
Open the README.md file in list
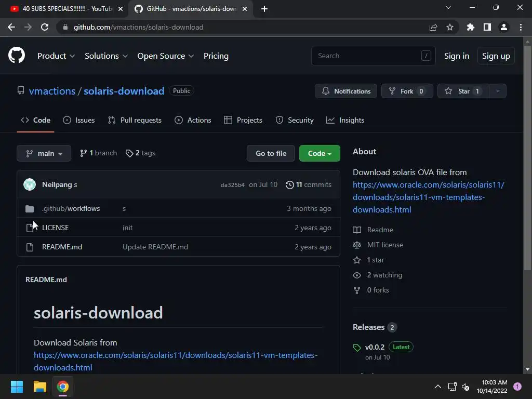click(62, 247)
